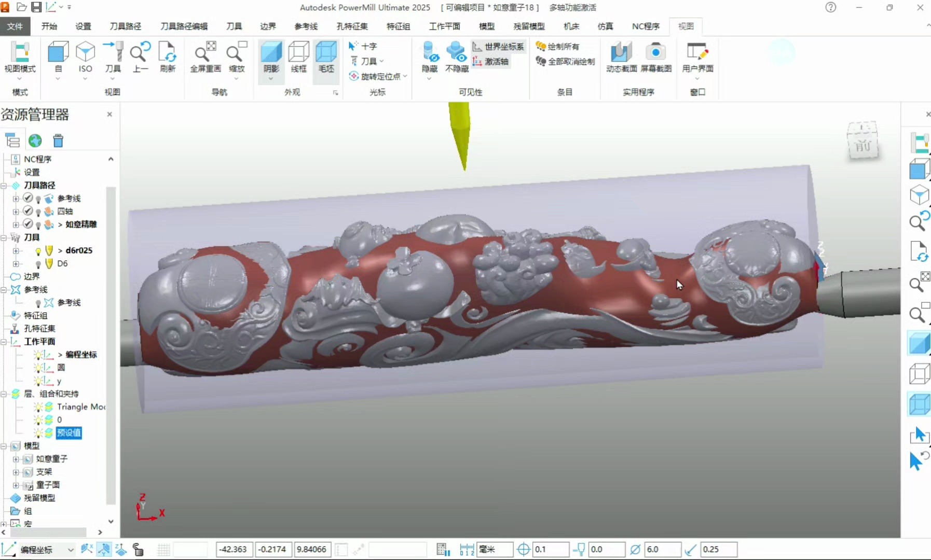Toggle 世界坐标系 world axes display

pos(499,46)
